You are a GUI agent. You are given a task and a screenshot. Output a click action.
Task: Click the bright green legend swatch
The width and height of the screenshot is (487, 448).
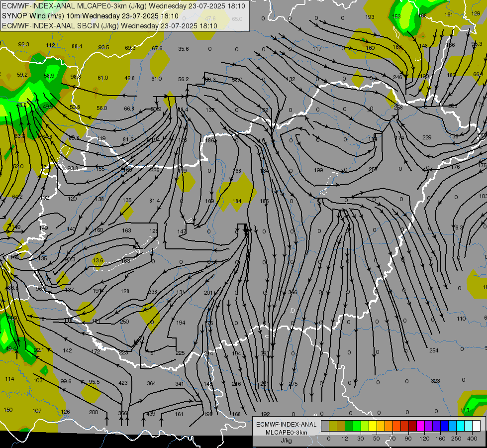(x=357, y=426)
